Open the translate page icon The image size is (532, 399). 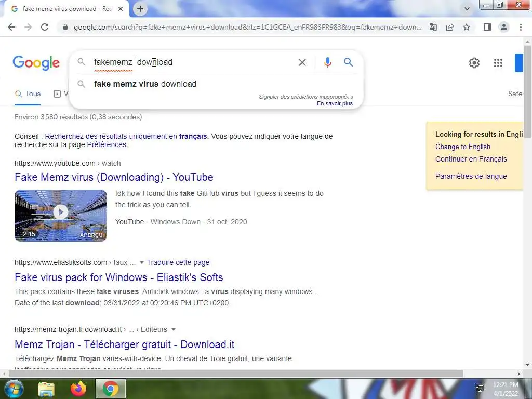(433, 27)
